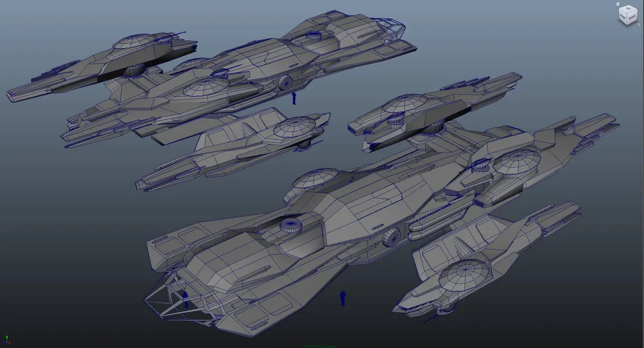The height and width of the screenshot is (348, 644).
Task: Select the human figure standing below the large ship's wing
Action: (343, 298)
